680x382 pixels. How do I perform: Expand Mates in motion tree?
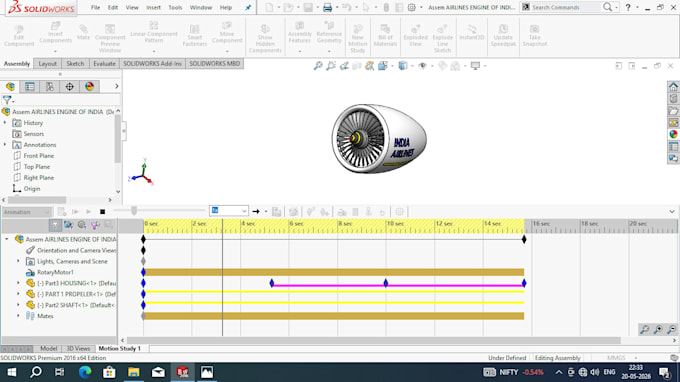18,316
